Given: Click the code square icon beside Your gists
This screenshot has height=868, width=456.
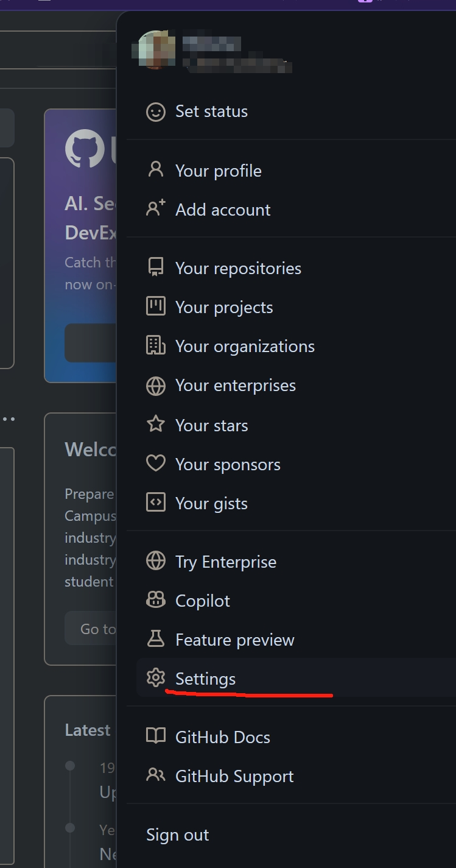Looking at the screenshot, I should point(156,503).
